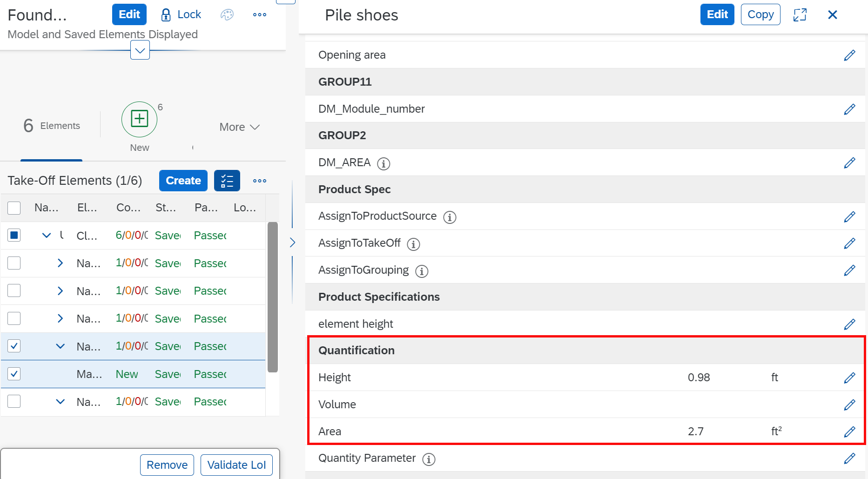Viewport: 868px width, 479px height.
Task: Edit AssignToProductSource property
Action: coord(849,217)
